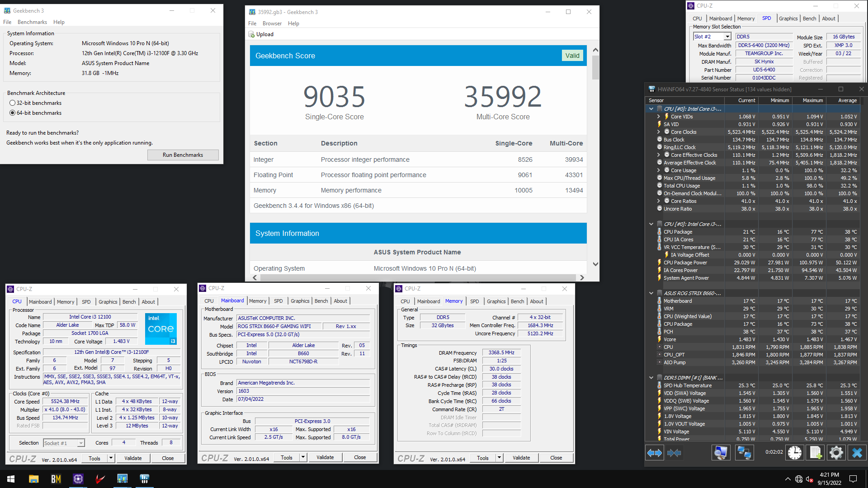The image size is (868, 488).
Task: Expand Core Usage sensor row
Action: tap(658, 170)
